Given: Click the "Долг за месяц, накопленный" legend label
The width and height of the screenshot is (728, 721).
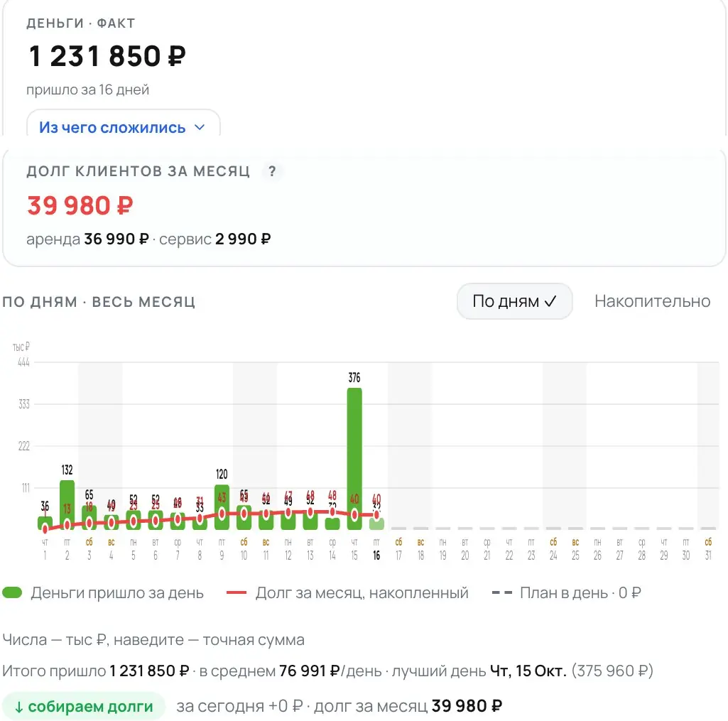Looking at the screenshot, I should point(362,593).
